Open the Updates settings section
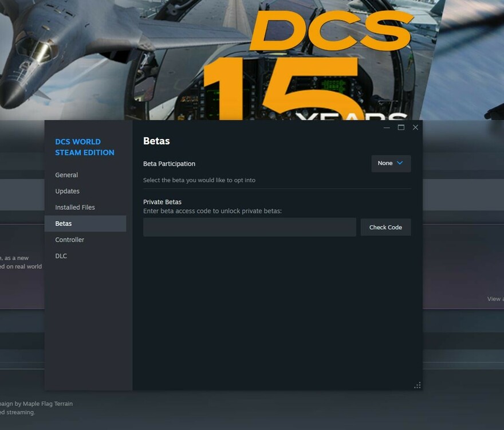This screenshot has height=430, width=504. (x=67, y=191)
